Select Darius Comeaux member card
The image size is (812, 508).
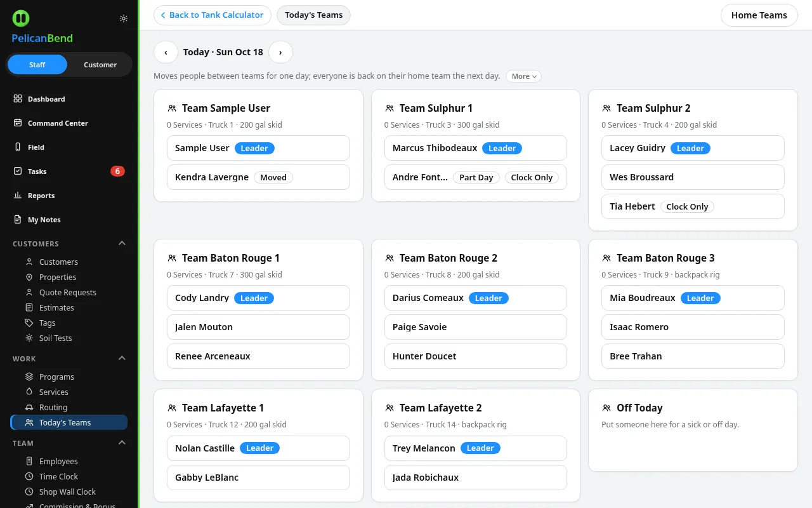(x=476, y=298)
